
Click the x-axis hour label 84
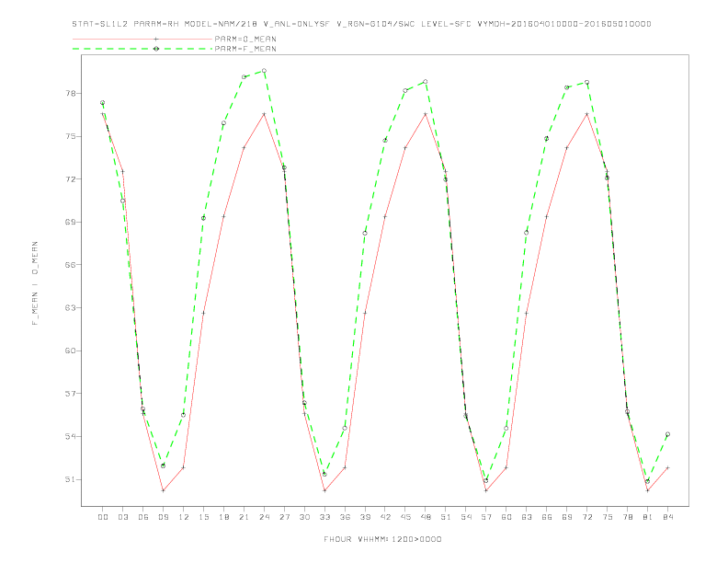(x=668, y=517)
